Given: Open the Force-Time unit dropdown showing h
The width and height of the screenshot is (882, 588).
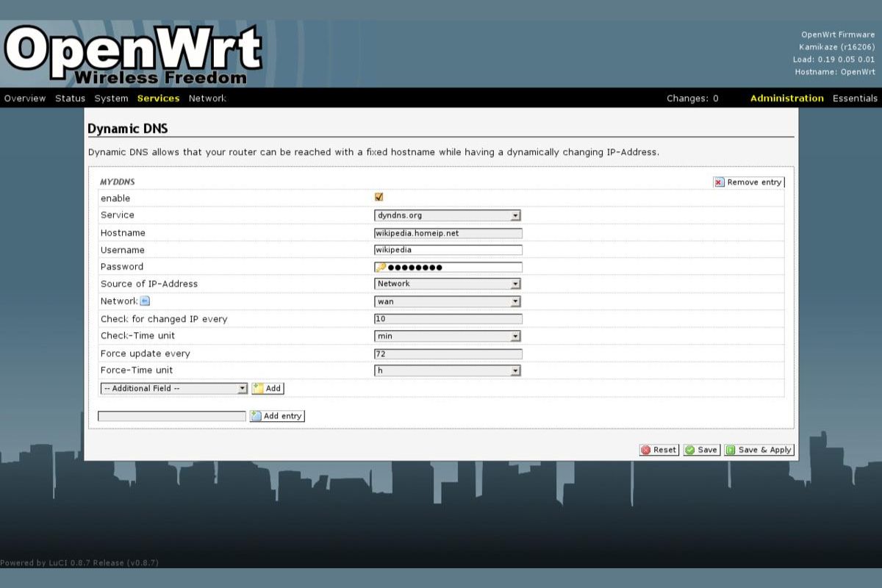Looking at the screenshot, I should [448, 370].
